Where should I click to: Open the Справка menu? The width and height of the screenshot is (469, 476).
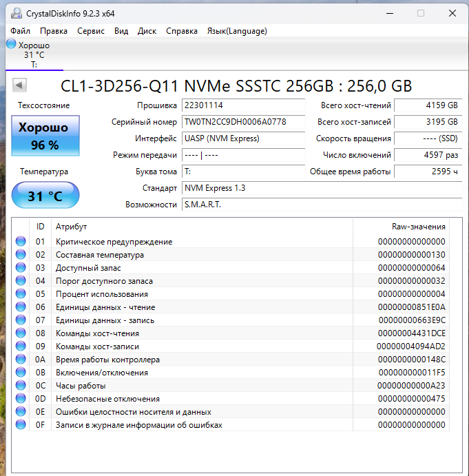tap(182, 31)
